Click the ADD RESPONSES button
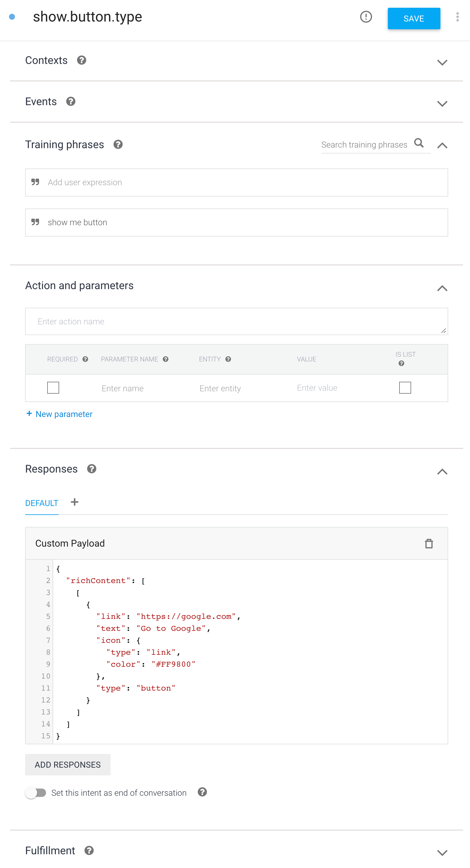Screen dimensions: 470x868 (68, 765)
